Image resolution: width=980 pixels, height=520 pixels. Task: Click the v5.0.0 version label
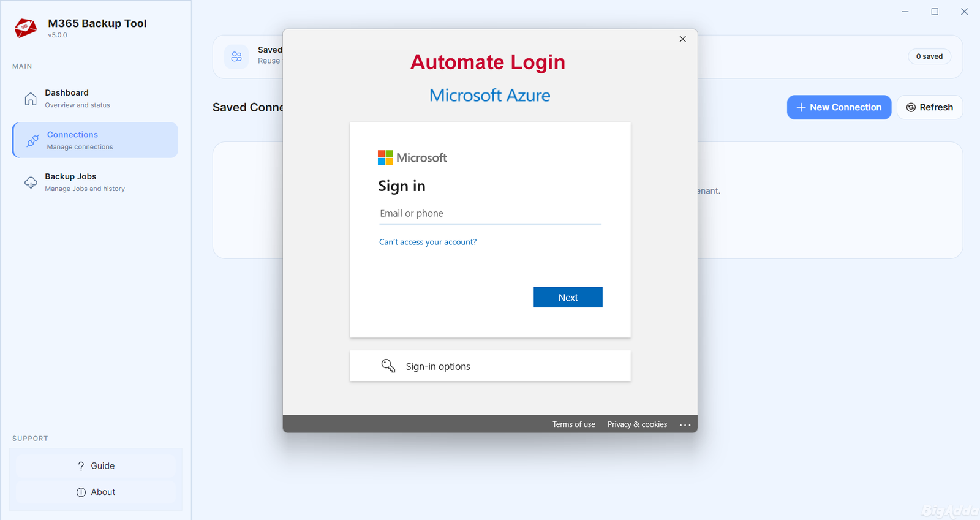click(x=58, y=36)
